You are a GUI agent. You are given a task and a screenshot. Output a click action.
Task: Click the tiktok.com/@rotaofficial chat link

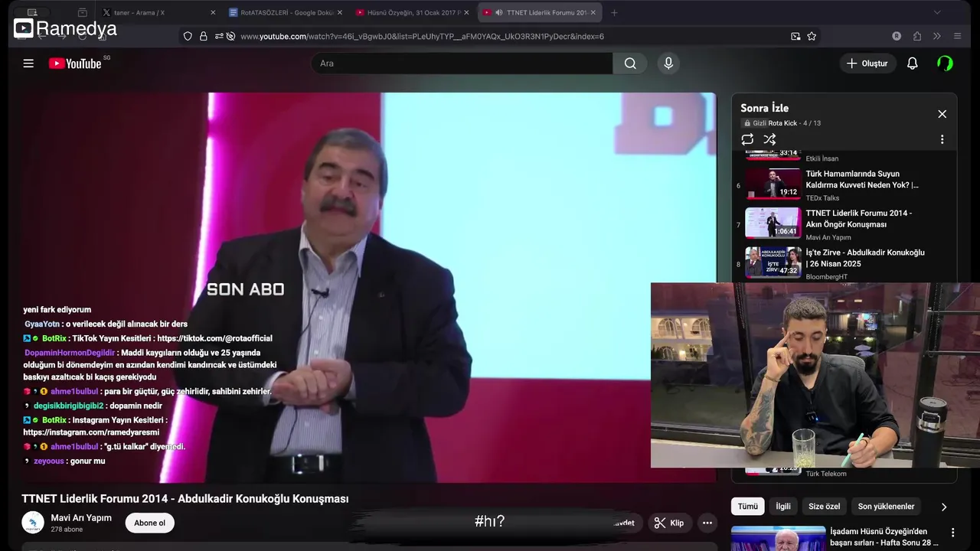tap(214, 338)
